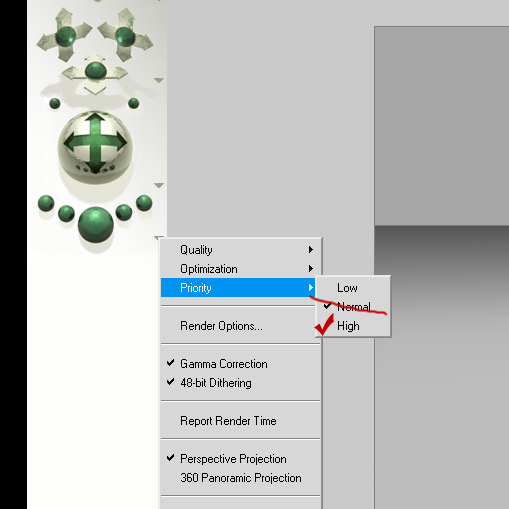
Task: Toggle Gamma Correction option
Action: tap(240, 364)
